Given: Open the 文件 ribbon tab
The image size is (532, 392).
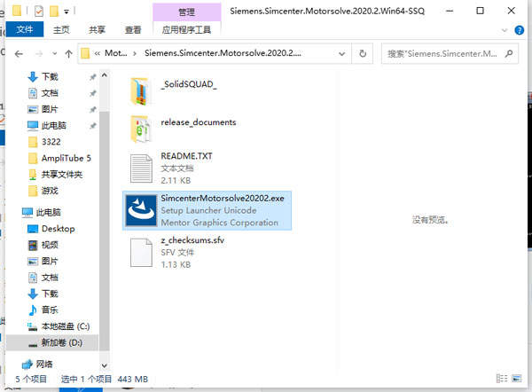Looking at the screenshot, I should coord(22,29).
